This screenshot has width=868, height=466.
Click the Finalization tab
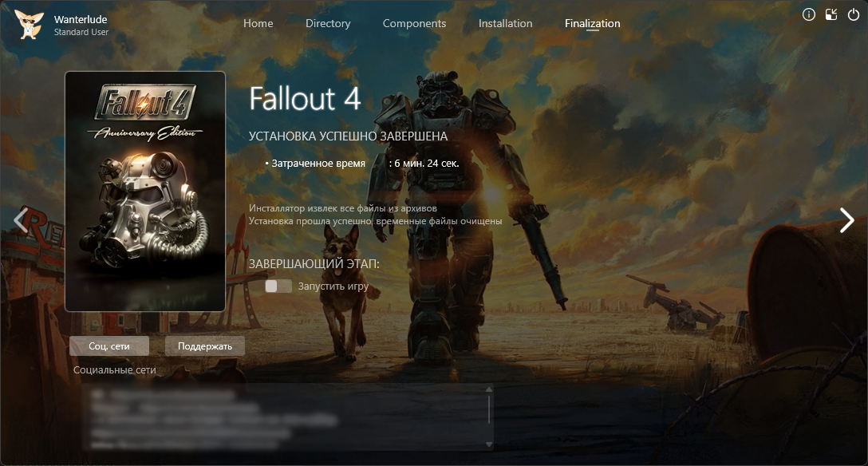(592, 23)
